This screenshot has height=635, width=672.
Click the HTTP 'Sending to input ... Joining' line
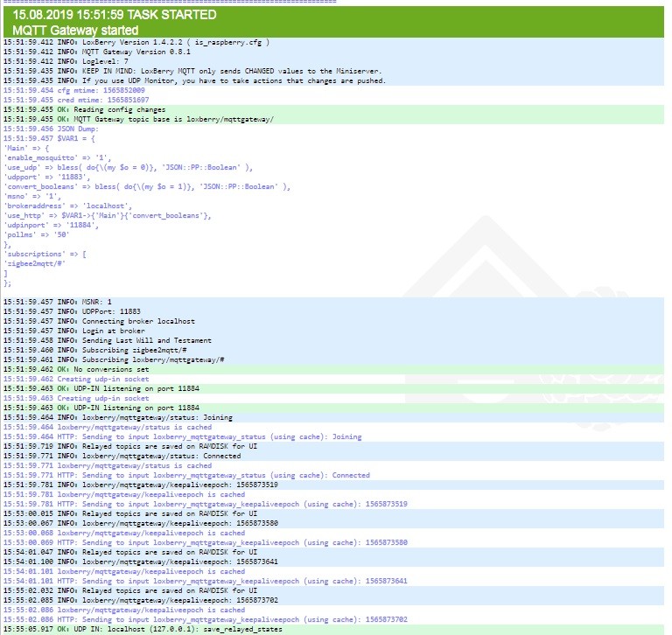point(183,437)
